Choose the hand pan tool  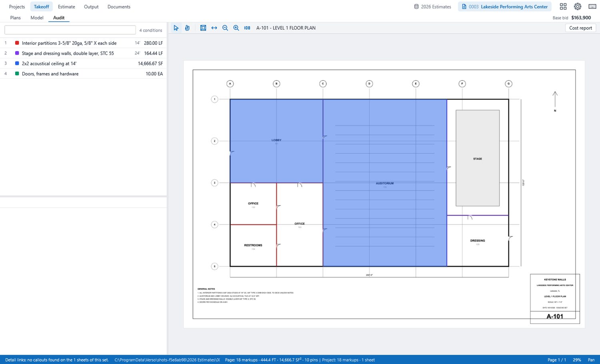pos(187,28)
